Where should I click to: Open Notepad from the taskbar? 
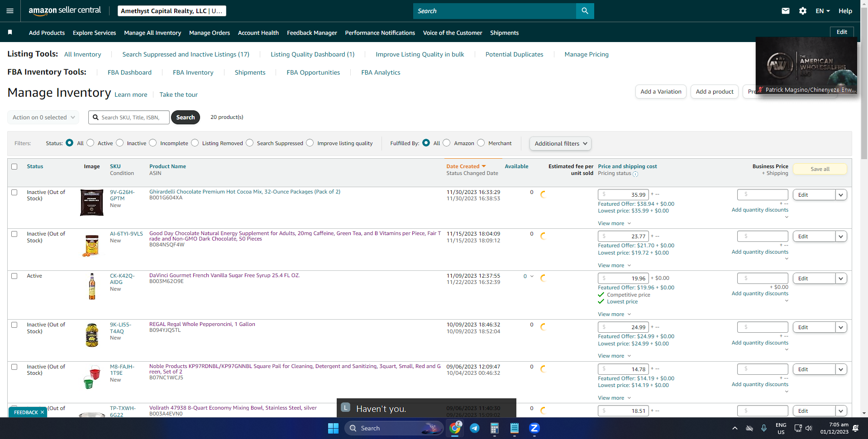click(x=515, y=428)
